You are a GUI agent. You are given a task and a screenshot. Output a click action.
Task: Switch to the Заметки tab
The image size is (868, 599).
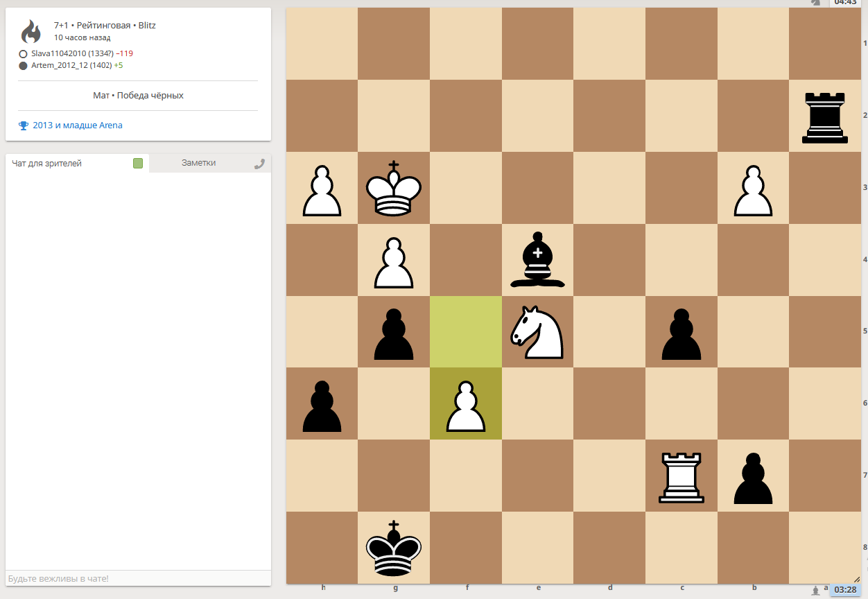coord(198,163)
